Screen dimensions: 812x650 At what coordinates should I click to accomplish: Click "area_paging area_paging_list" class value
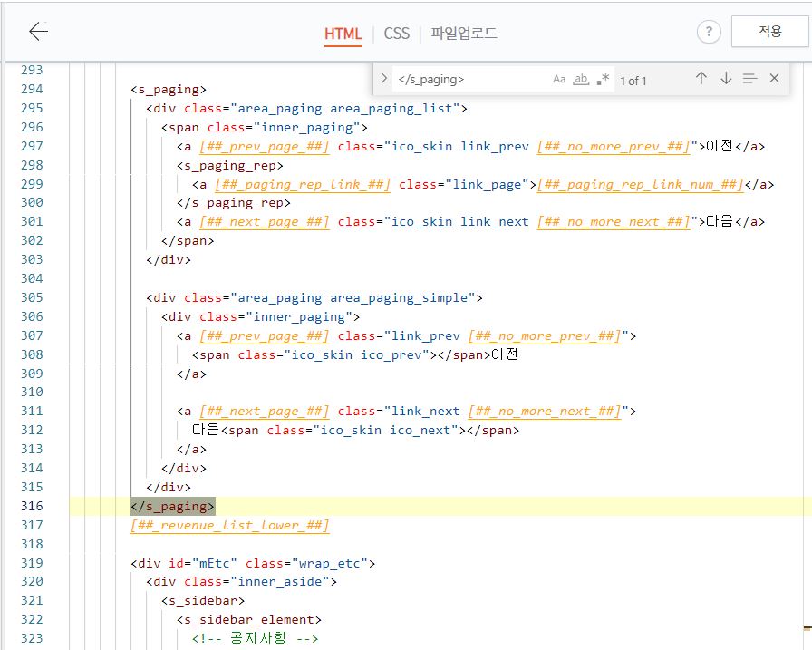tap(345, 109)
